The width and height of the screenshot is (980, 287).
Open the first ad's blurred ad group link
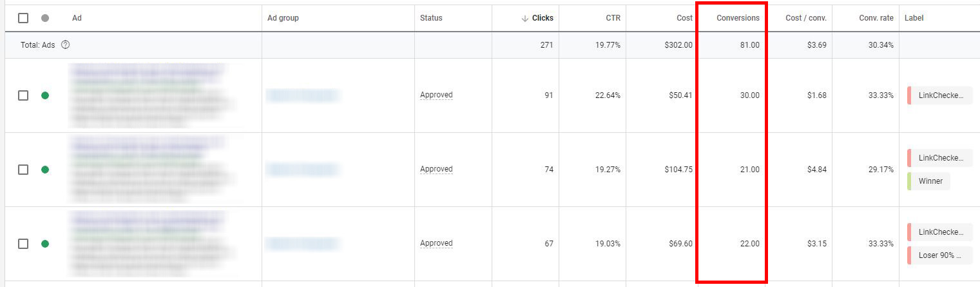coord(303,95)
